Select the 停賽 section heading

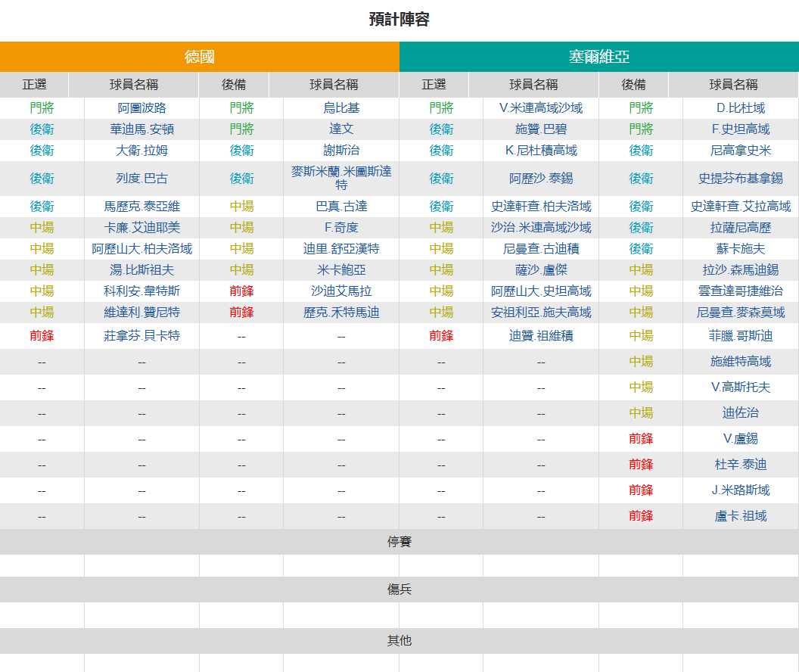tap(399, 542)
